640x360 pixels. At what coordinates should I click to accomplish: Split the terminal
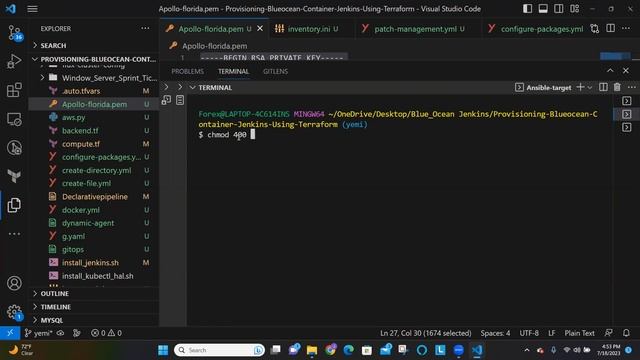(603, 87)
